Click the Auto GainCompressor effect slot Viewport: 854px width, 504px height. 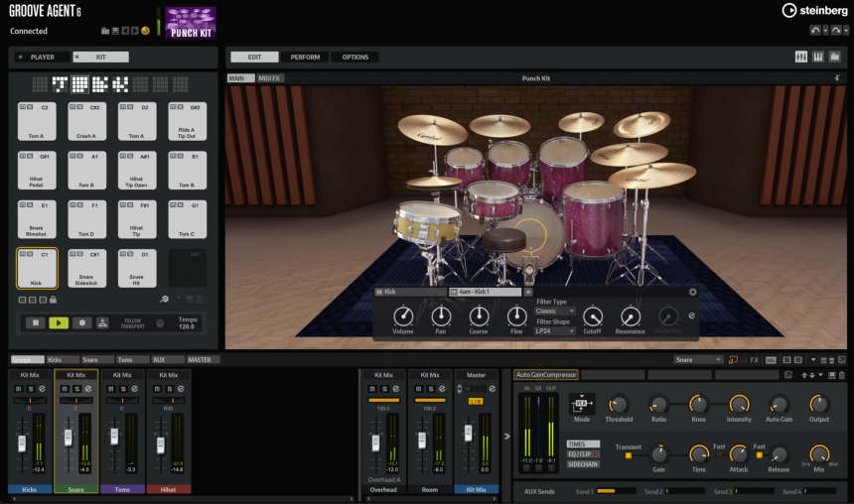point(546,375)
